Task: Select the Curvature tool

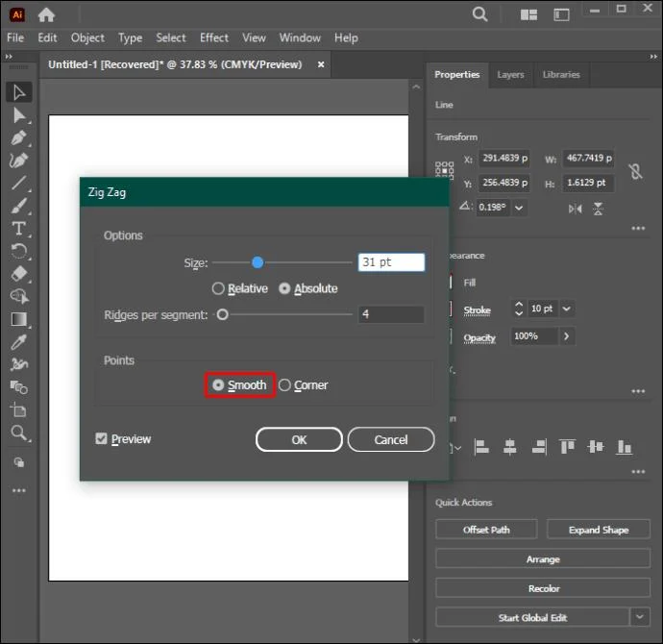Action: [x=18, y=161]
